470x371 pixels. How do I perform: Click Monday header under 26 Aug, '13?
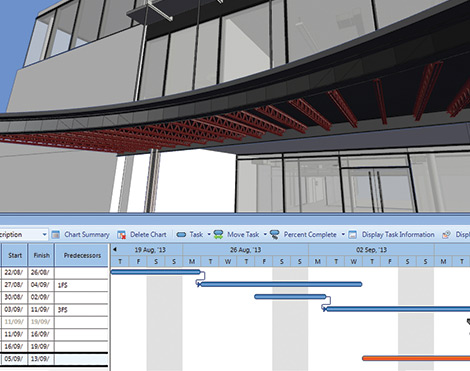point(192,262)
